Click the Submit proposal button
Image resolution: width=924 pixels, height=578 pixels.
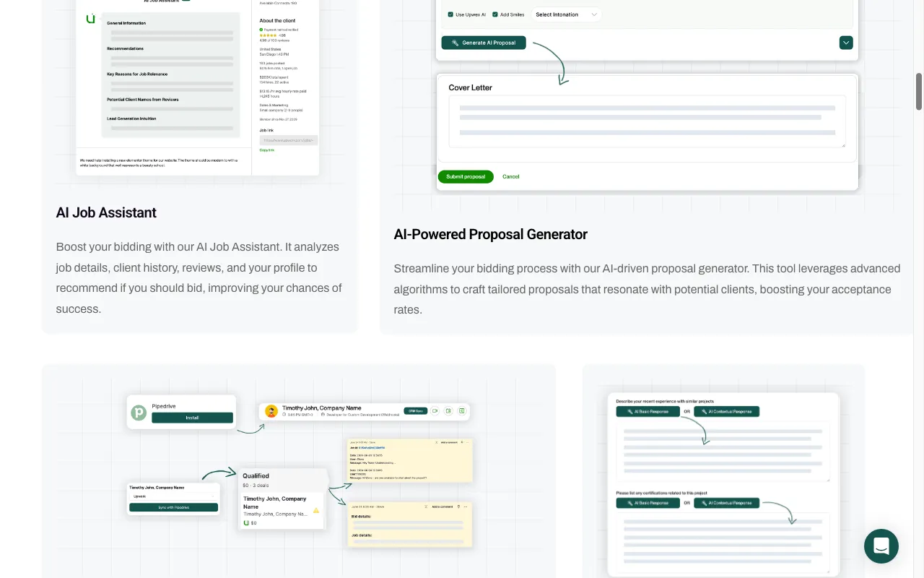click(x=466, y=176)
